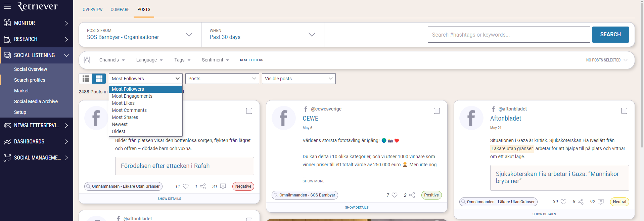Click the share icon on CEWE post
Image resolution: width=644 pixels, height=221 pixels.
pos(412,195)
